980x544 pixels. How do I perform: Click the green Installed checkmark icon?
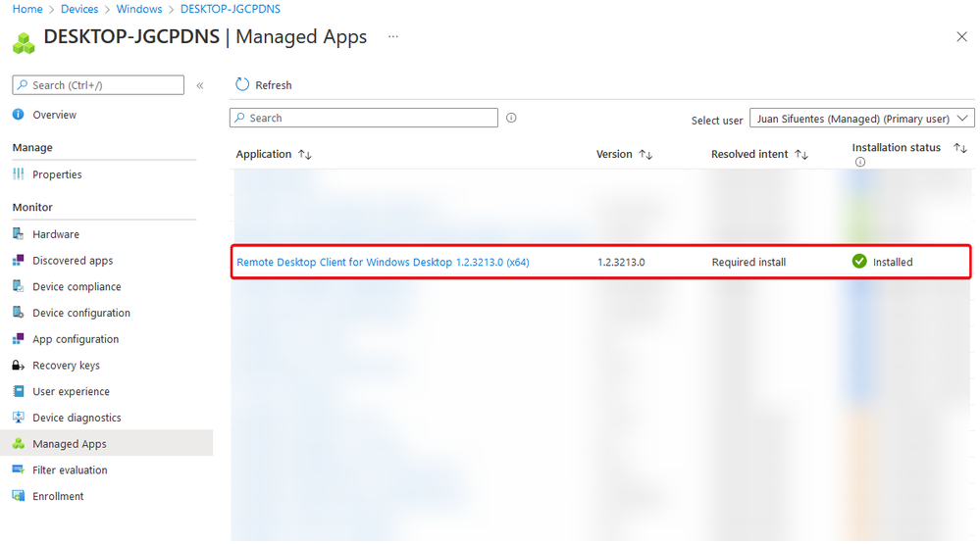point(859,261)
